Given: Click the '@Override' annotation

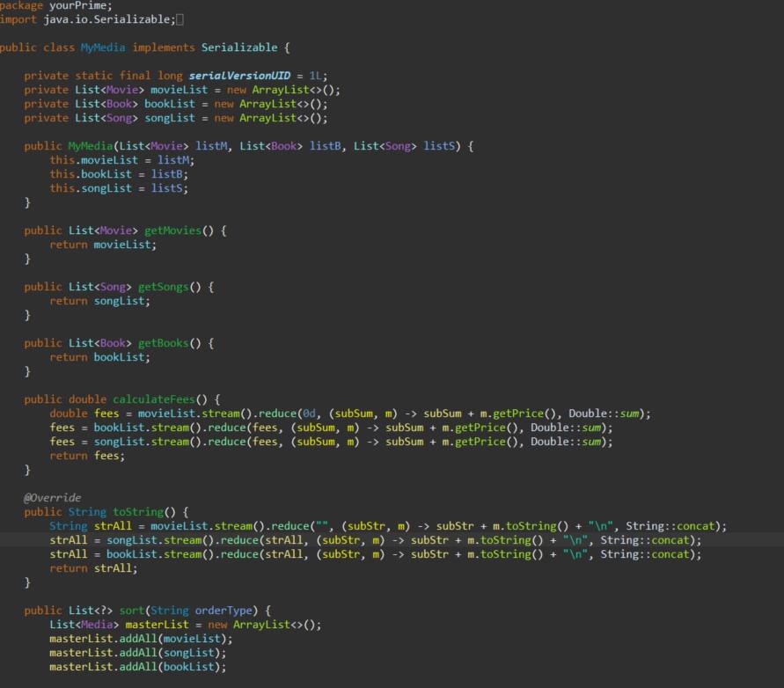Looking at the screenshot, I should 52,498.
